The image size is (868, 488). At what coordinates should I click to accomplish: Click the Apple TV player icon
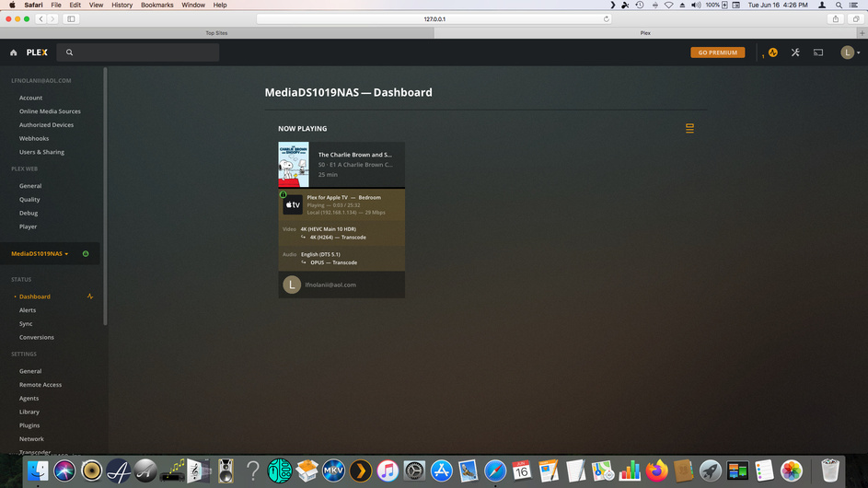coord(293,205)
